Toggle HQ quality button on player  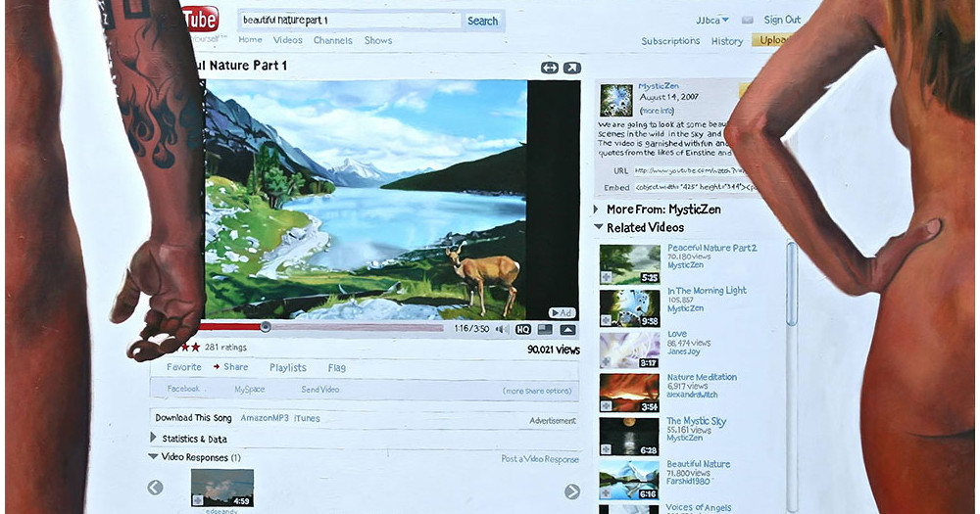(x=523, y=329)
